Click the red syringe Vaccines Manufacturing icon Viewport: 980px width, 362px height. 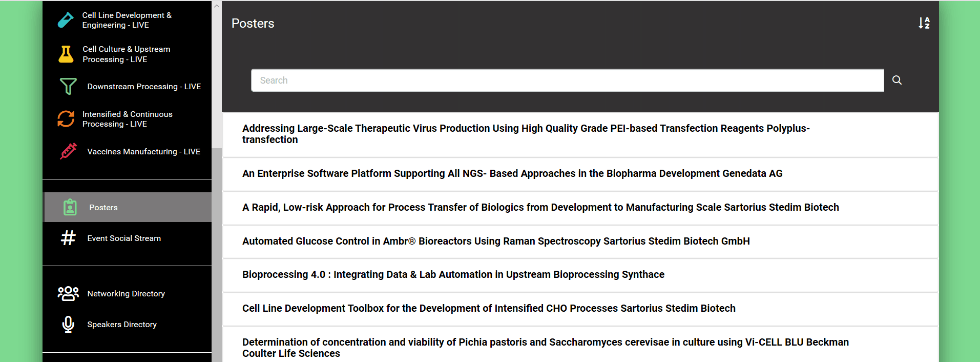pyautogui.click(x=68, y=151)
